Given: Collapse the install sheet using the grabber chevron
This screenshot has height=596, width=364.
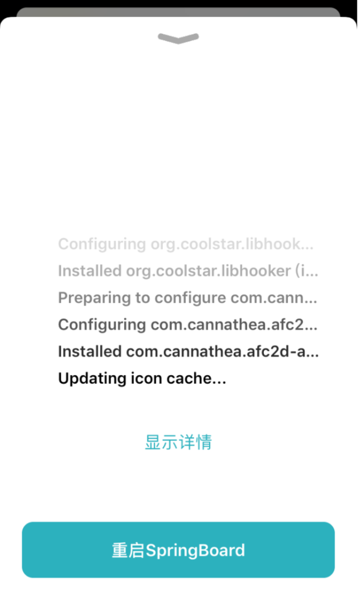Looking at the screenshot, I should (178, 38).
